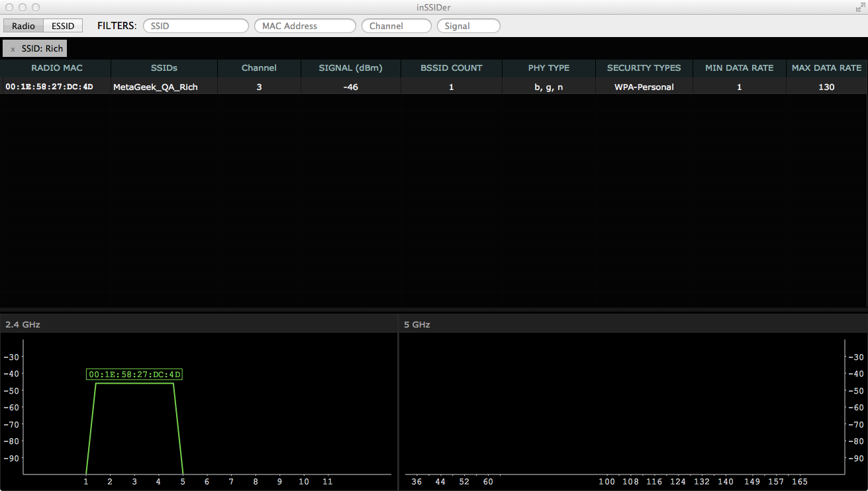This screenshot has width=868, height=491.
Task: Click the 130 max data rate cell
Action: 826,87
